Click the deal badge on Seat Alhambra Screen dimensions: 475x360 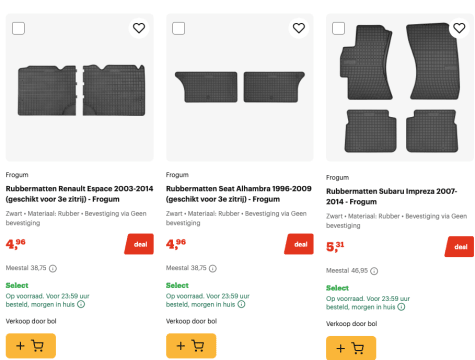(x=299, y=244)
